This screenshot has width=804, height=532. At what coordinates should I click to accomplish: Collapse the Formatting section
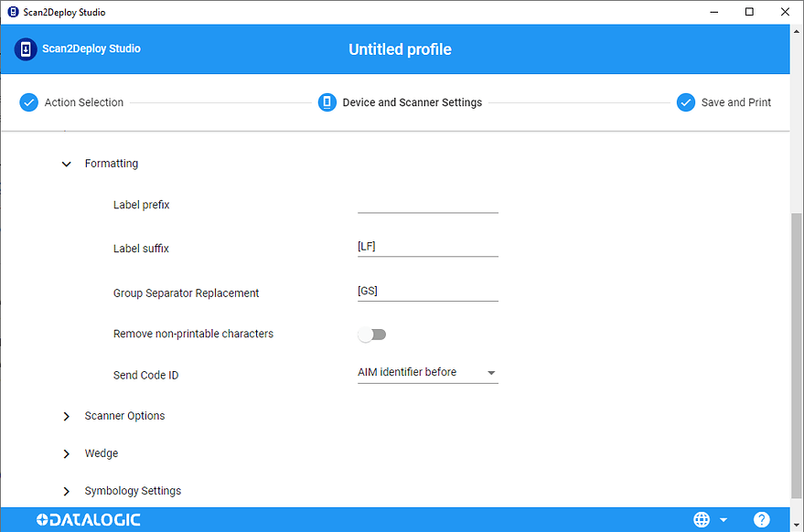click(66, 163)
